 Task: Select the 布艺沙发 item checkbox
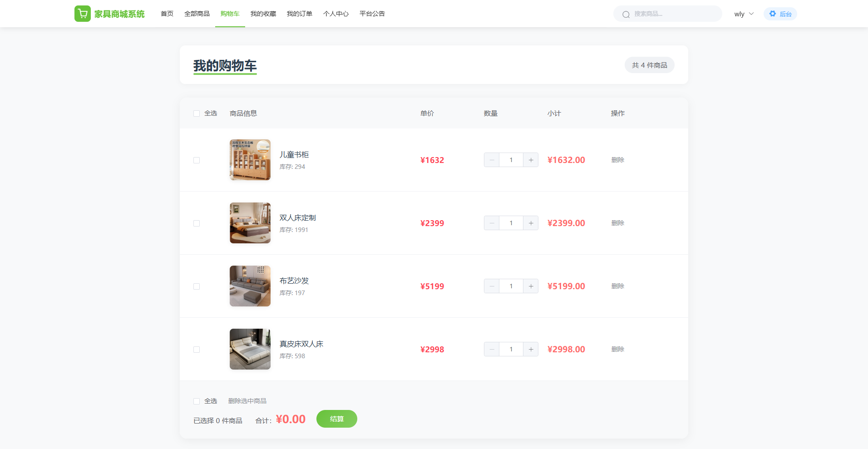(x=197, y=286)
